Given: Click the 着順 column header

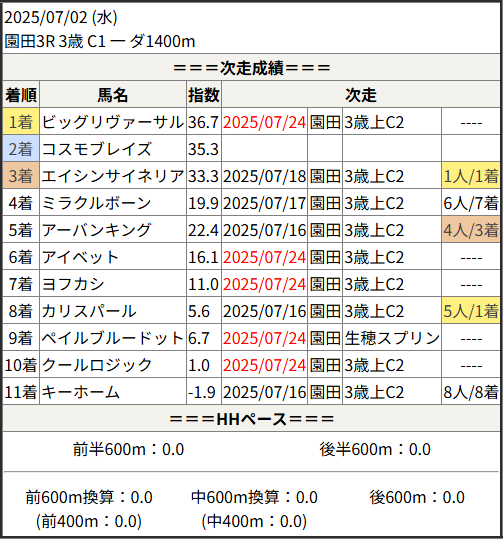Looking at the screenshot, I should (x=21, y=95).
